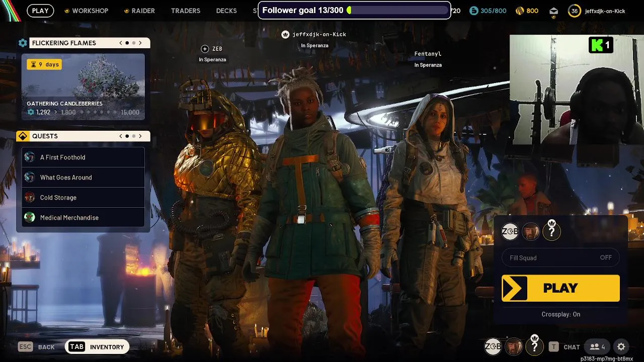Click the Fentanyl player name tag
The height and width of the screenshot is (362, 644).
pyautogui.click(x=428, y=54)
